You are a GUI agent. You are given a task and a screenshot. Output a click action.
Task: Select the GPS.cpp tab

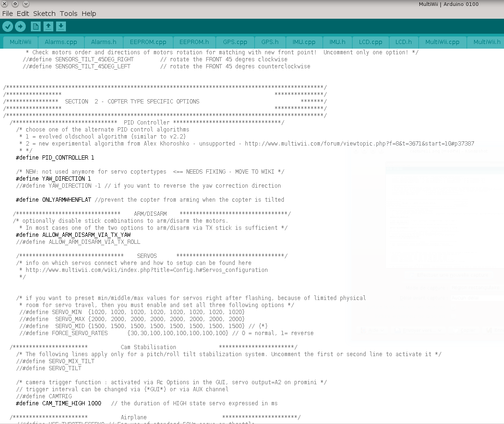pyautogui.click(x=235, y=42)
